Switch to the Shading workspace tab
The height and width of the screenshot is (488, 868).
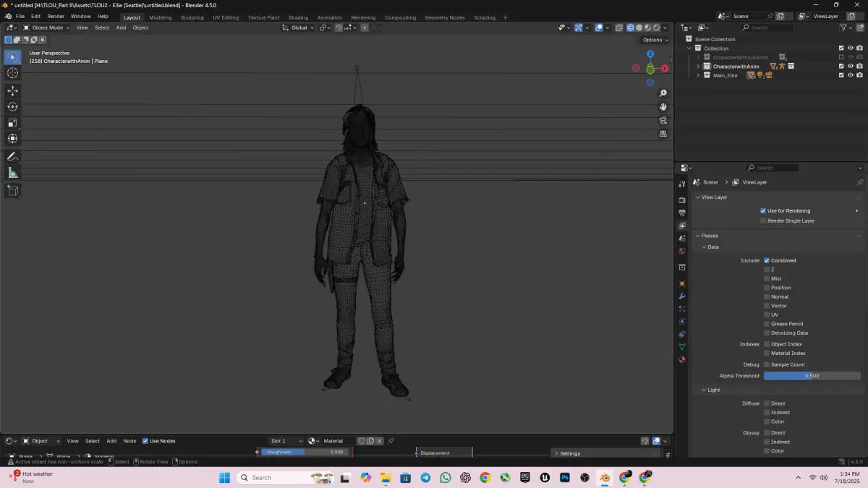tap(298, 17)
